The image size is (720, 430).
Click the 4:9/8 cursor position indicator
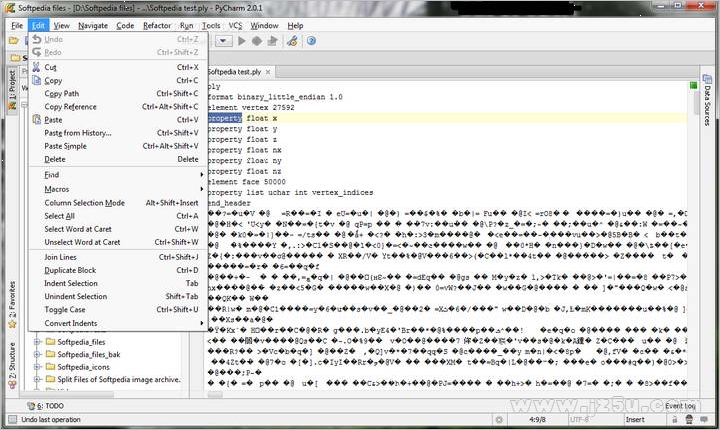[x=537, y=419]
